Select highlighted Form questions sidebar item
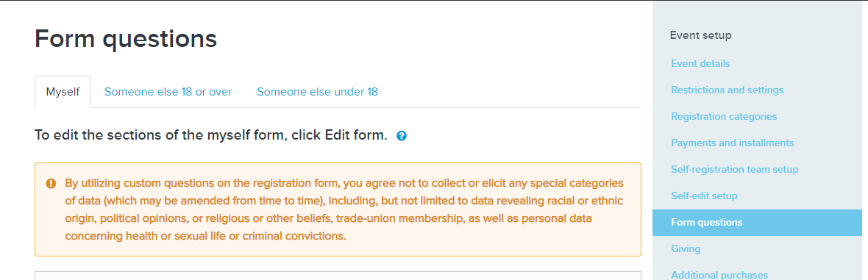Screen dimensions: 868x280 coord(757,223)
